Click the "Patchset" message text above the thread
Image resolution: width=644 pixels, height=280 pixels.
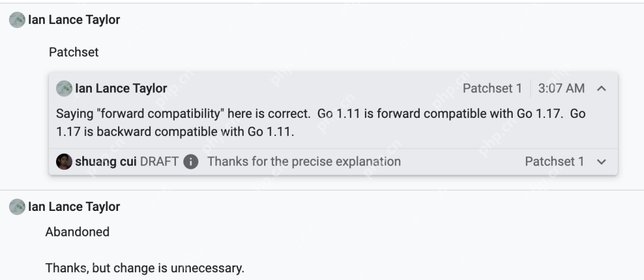coord(74,52)
